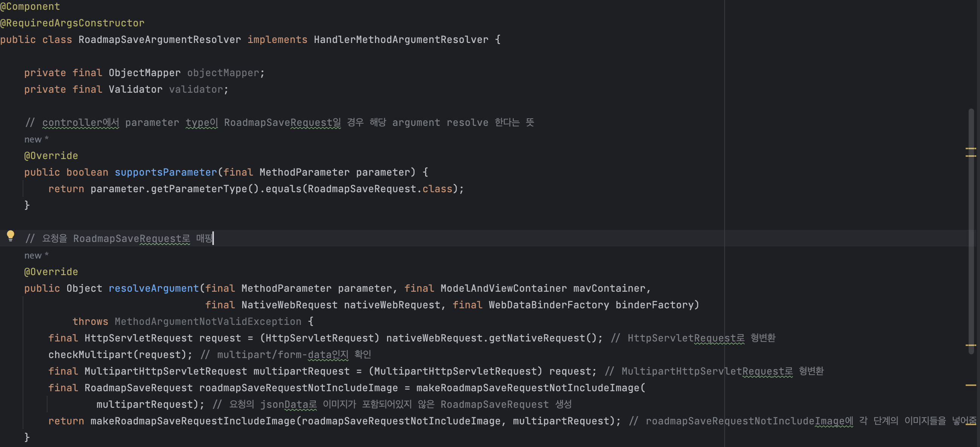Screen dimensions: 980x447
Task: Click the yellow intention lightbulb icon
Action: [x=11, y=236]
